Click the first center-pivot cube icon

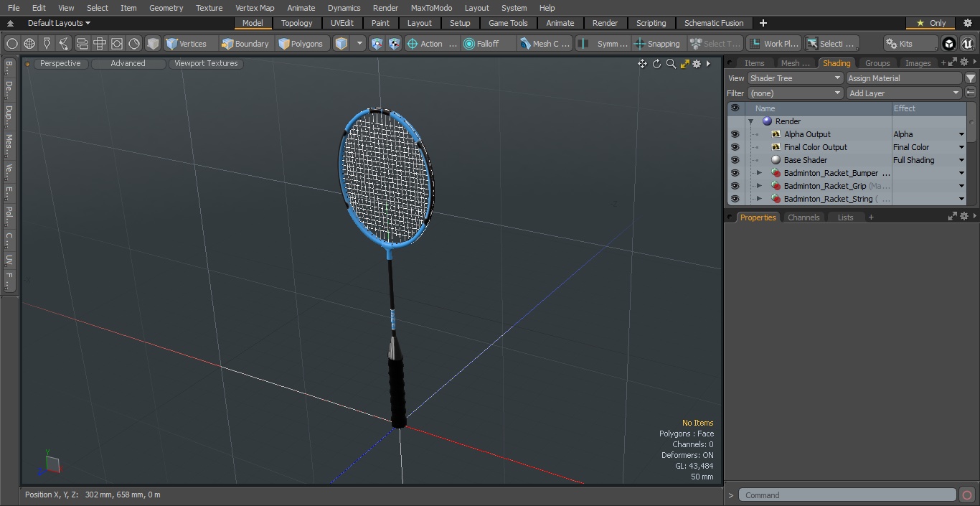coord(377,44)
